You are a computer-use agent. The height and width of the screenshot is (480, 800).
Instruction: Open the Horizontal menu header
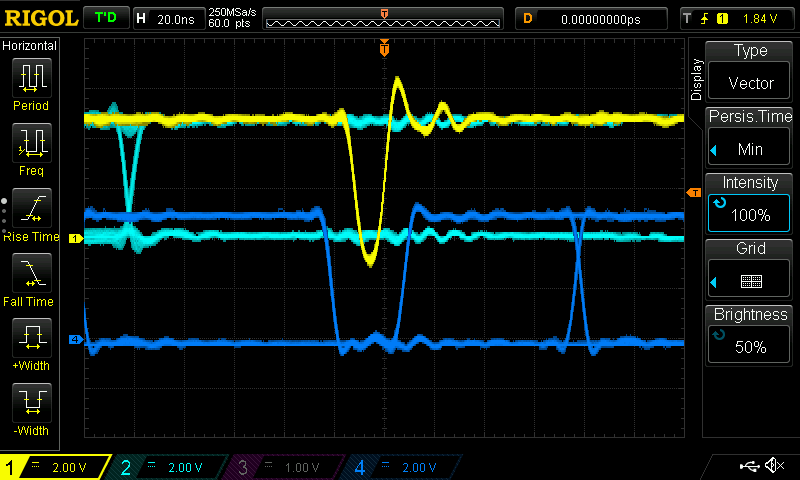(x=30, y=46)
